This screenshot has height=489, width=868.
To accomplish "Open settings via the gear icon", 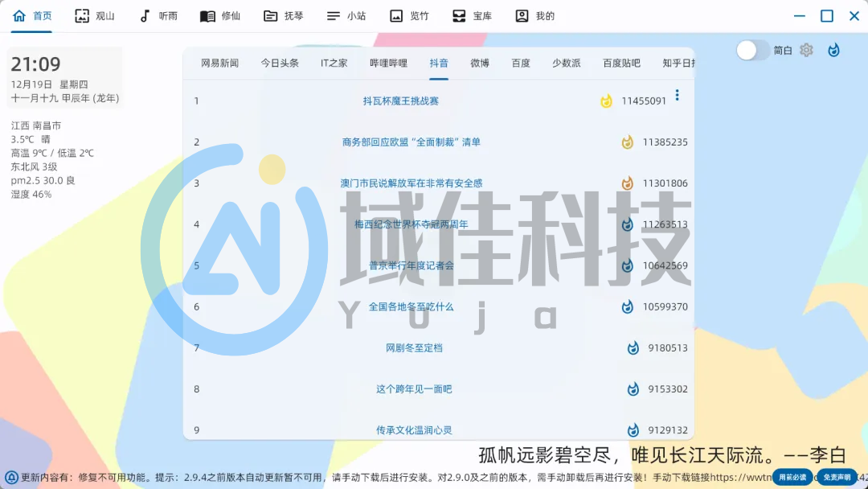I will tap(806, 51).
